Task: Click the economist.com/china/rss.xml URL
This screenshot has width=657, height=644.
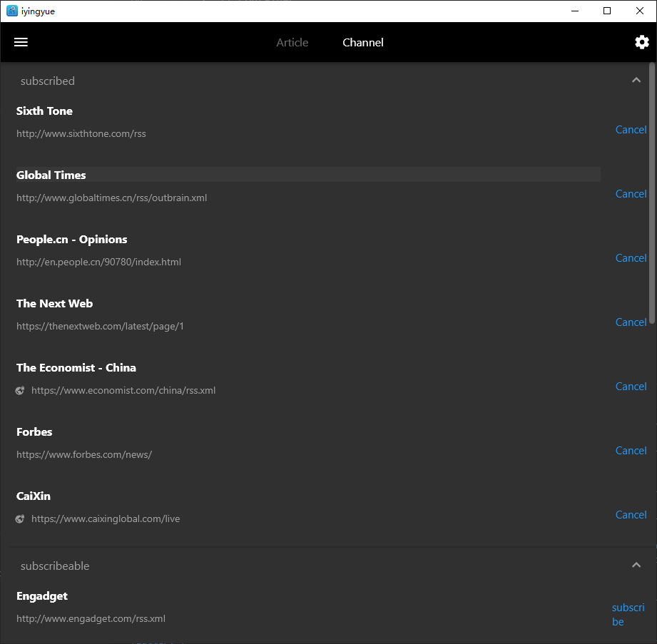Action: click(123, 390)
